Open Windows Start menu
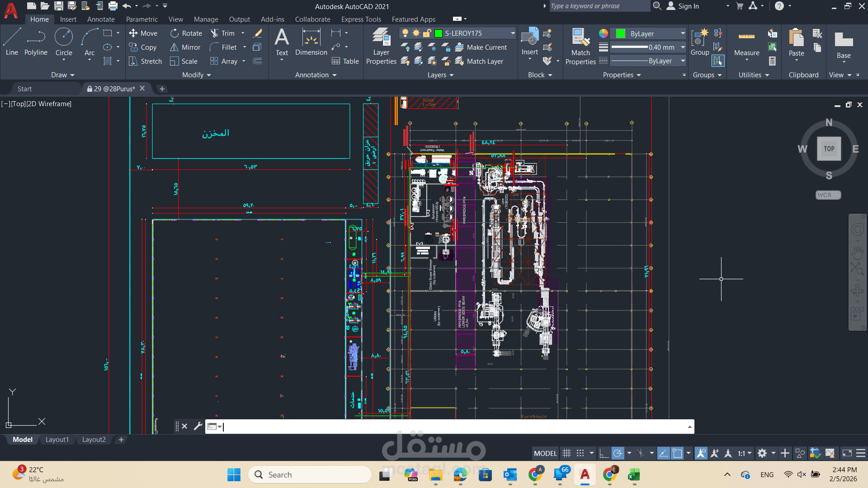The image size is (868, 488). tap(234, 474)
